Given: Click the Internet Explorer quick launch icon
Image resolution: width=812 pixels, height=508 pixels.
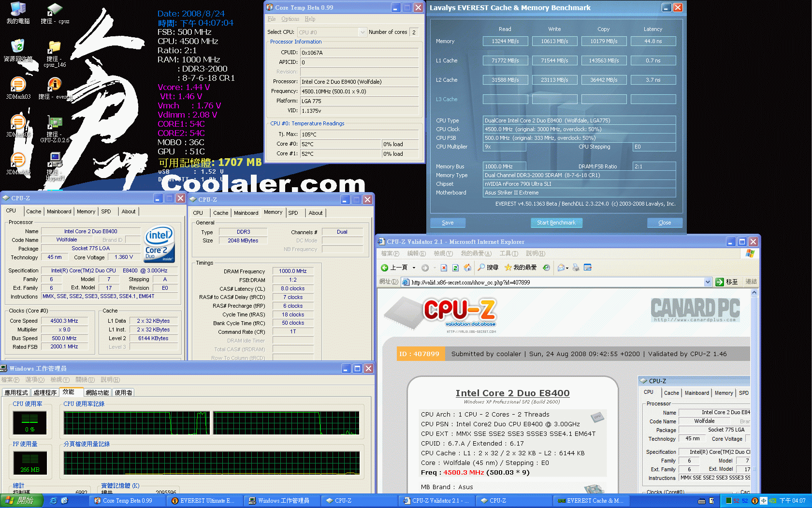Looking at the screenshot, I should coord(53,501).
